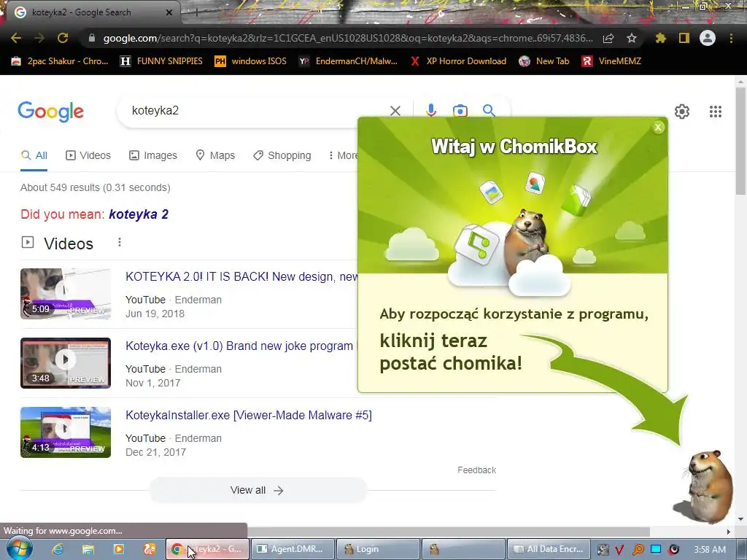Switch to the Login taskbar window
The width and height of the screenshot is (747, 560).
tap(379, 549)
